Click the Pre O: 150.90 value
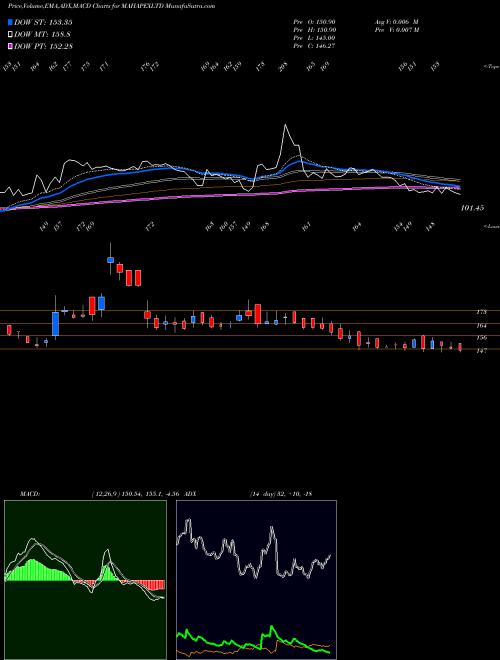Viewport: 500px width, 660px height. (314, 22)
